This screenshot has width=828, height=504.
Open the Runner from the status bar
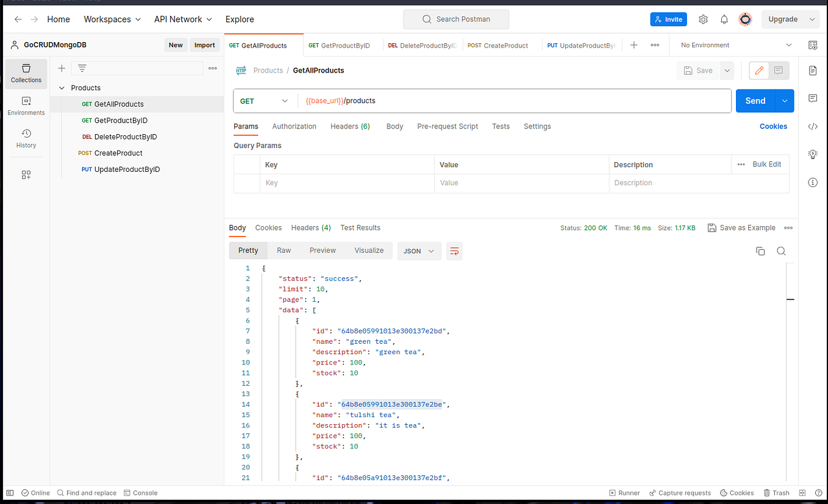624,492
